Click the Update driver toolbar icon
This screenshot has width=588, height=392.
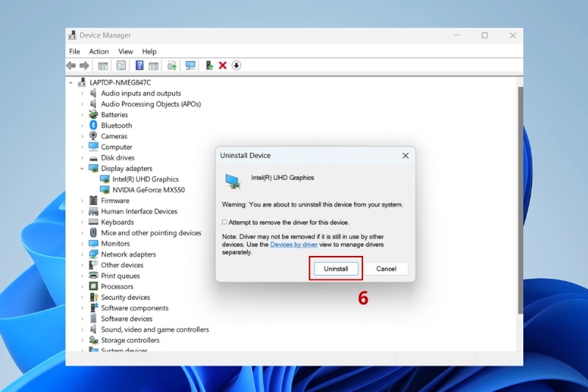[209, 65]
